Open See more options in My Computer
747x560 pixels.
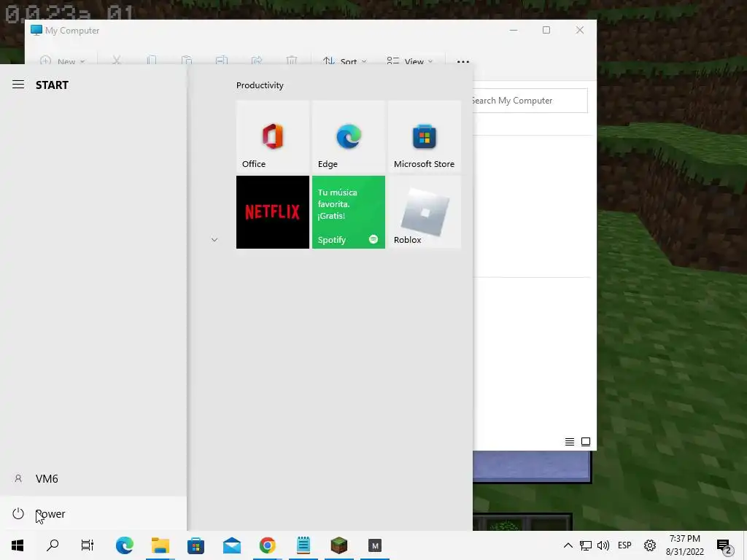click(x=463, y=61)
